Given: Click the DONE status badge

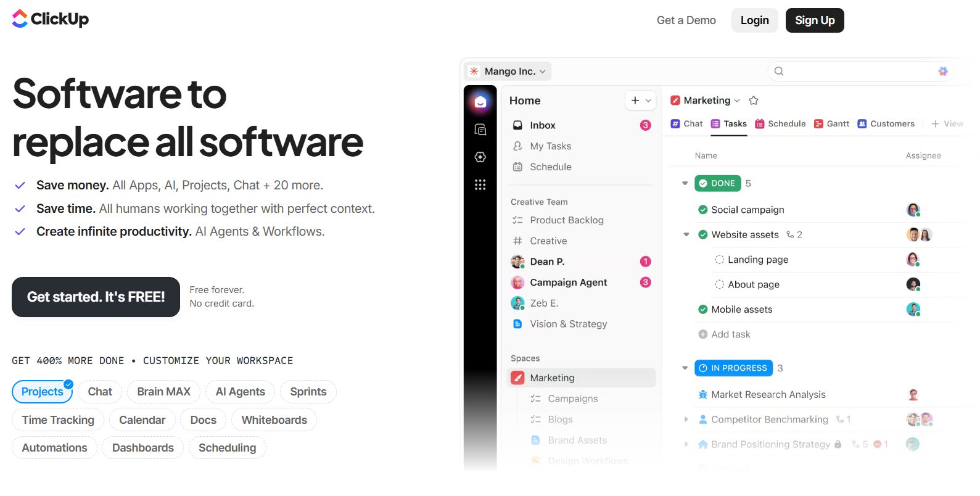Looking at the screenshot, I should click(717, 183).
